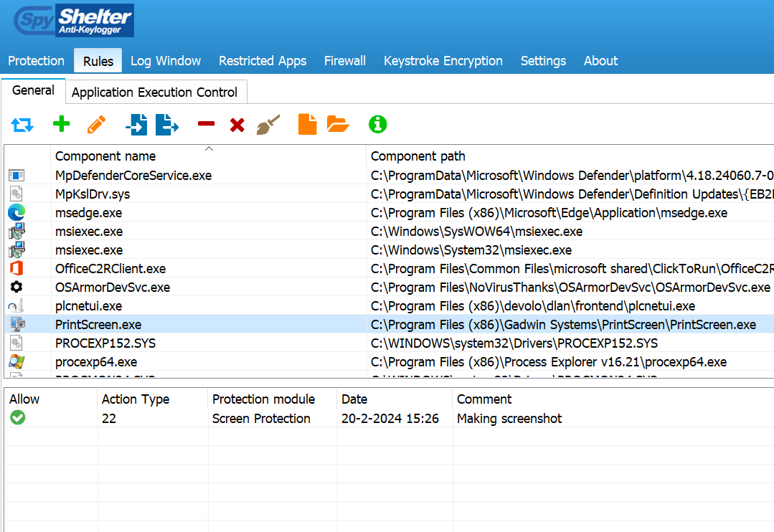The width and height of the screenshot is (774, 532).
Task: Click the green plus add rule icon
Action: click(x=62, y=125)
